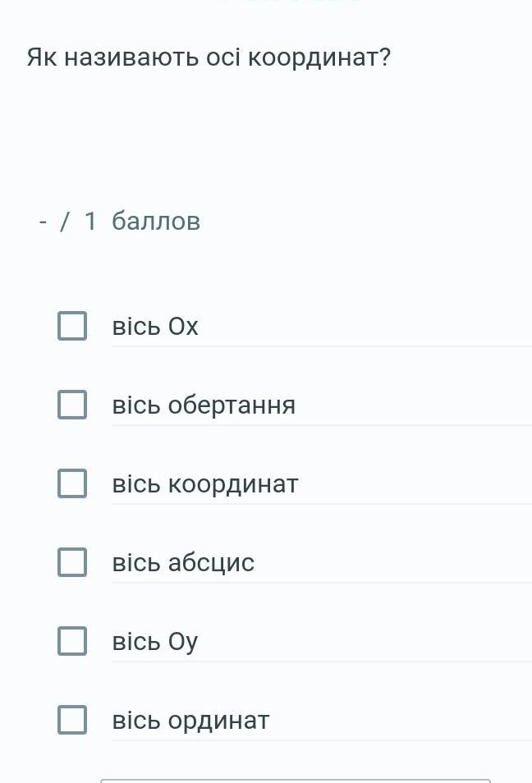Click the 'вісь Ох' answer label
Image resolution: width=532 pixels, height=783 pixels.
155,327
